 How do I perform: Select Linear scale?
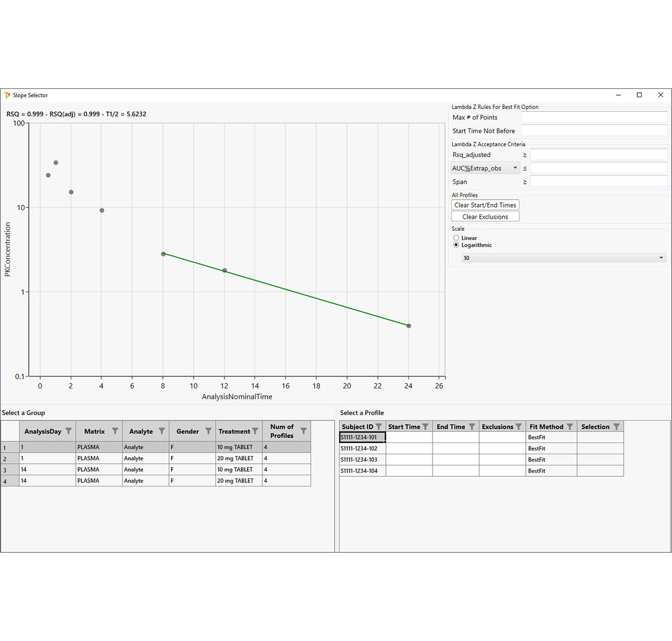click(x=456, y=238)
